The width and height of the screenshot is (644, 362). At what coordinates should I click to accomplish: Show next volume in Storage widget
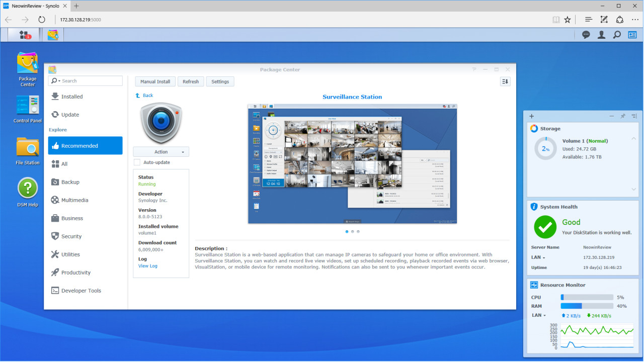coord(633,190)
